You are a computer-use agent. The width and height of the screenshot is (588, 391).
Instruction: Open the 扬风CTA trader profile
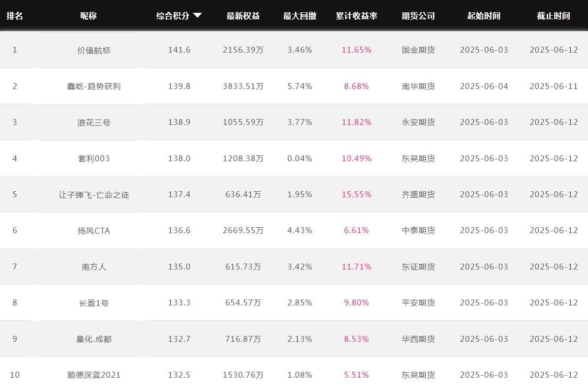(94, 231)
